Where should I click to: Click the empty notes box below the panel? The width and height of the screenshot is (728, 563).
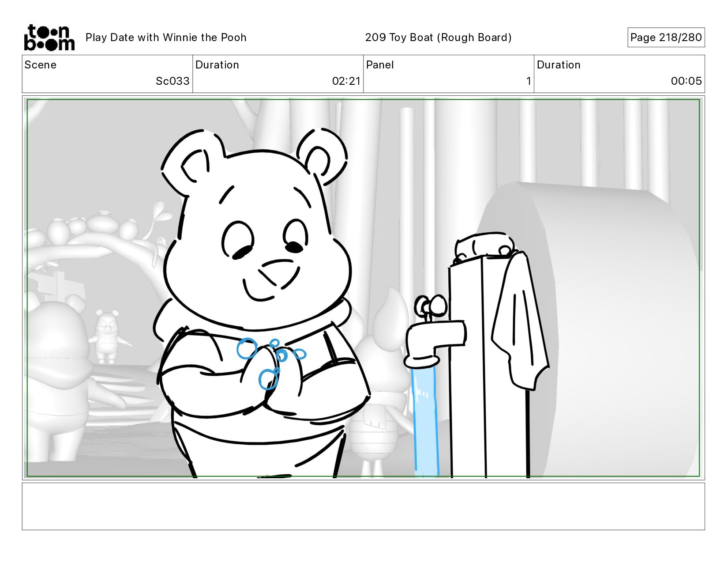tap(363, 506)
